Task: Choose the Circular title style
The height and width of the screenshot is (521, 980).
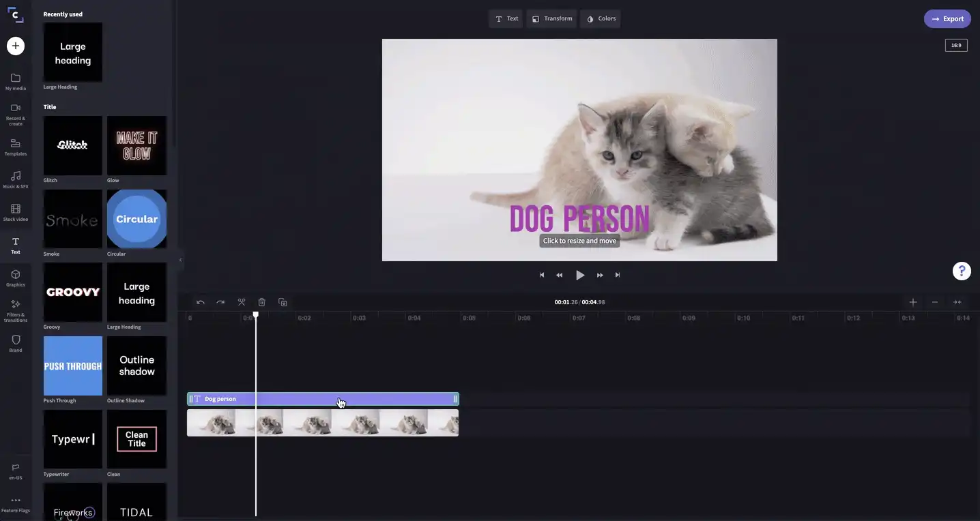Action: coord(136,219)
